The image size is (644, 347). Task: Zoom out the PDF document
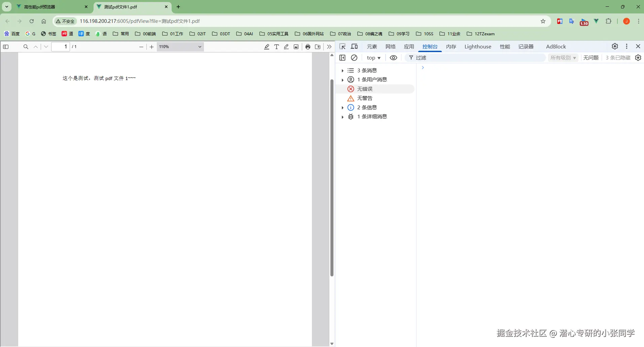click(141, 47)
